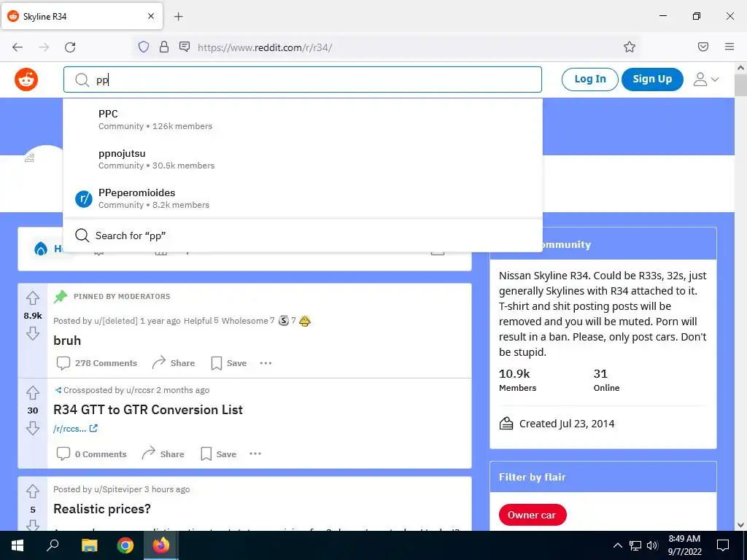
Task: Click the taskbar clock showing 8:49 AM
Action: 684,545
